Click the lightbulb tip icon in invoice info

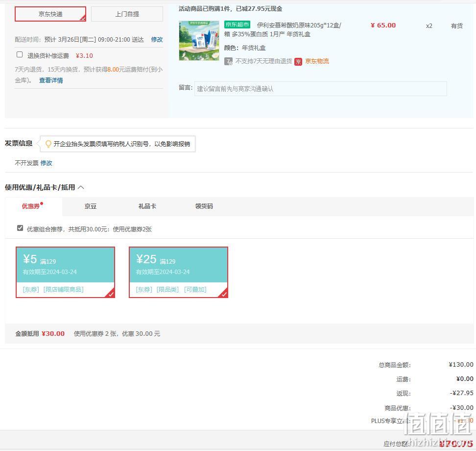click(x=48, y=144)
